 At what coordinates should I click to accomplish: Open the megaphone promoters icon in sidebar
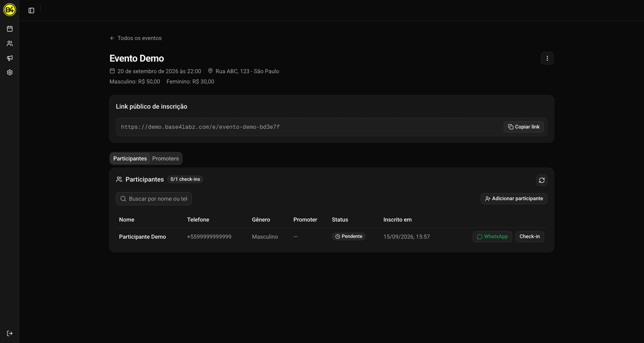pyautogui.click(x=10, y=58)
